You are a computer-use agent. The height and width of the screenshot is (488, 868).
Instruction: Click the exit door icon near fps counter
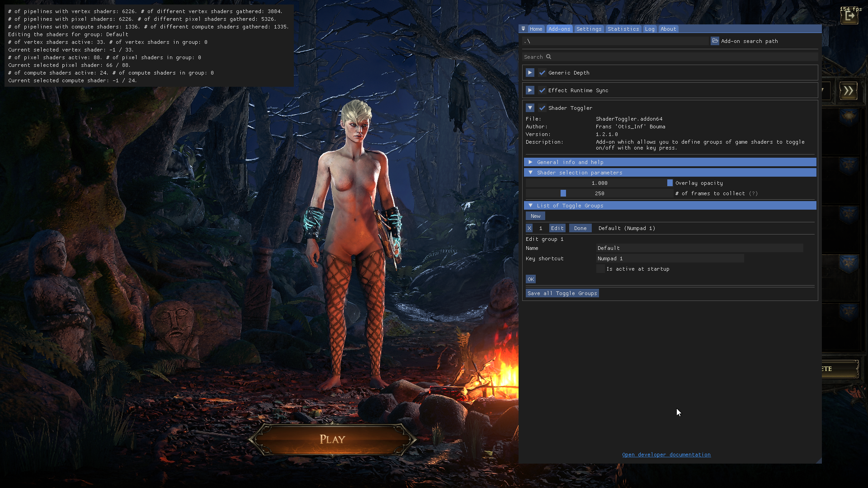click(x=849, y=17)
